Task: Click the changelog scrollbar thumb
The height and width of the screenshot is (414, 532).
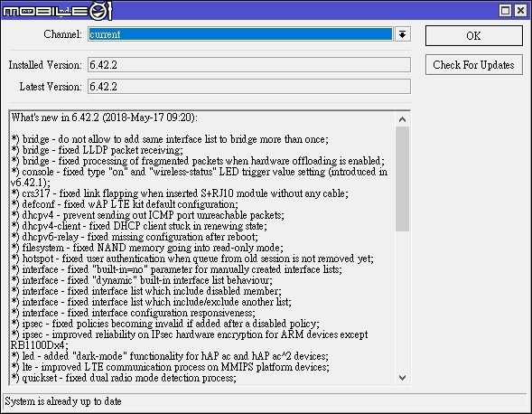Action: tap(403, 179)
